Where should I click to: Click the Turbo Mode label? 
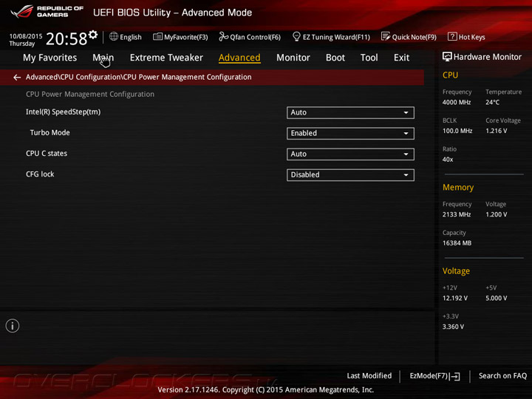click(x=50, y=133)
